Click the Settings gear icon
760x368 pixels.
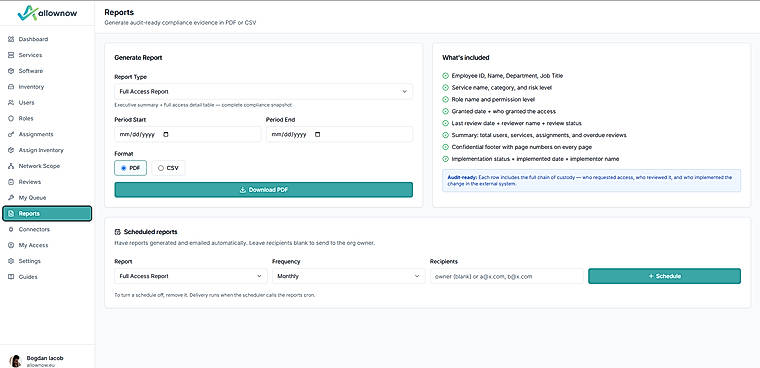[11, 261]
